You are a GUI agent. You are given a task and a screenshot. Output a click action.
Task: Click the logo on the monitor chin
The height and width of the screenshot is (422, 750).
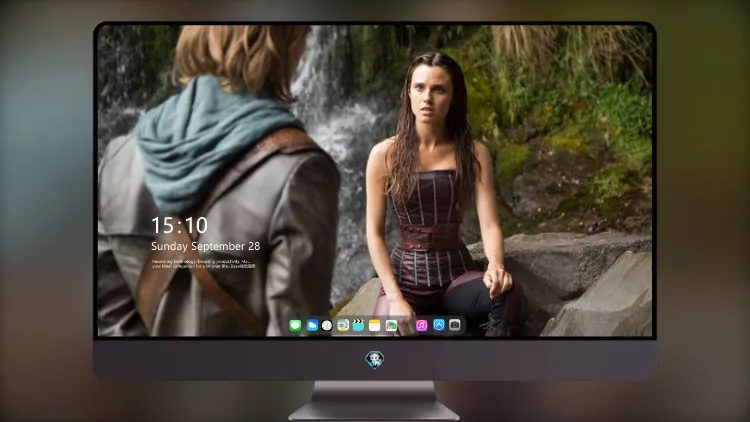click(x=375, y=360)
